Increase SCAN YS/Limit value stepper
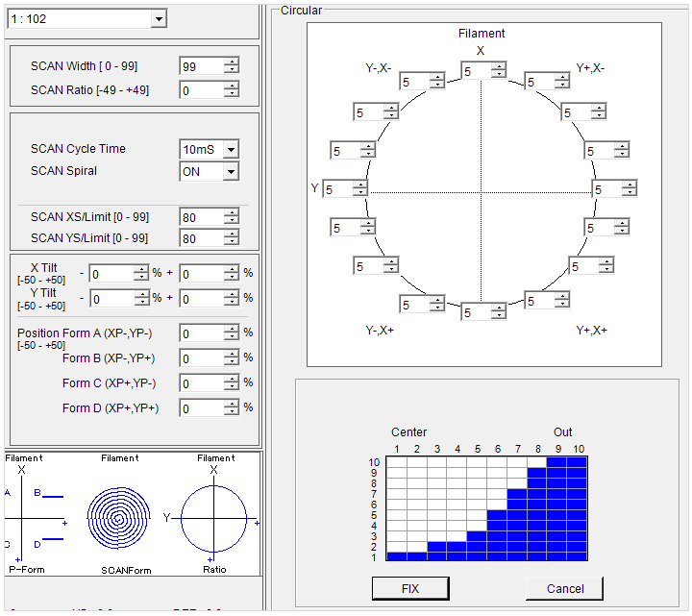 coord(231,234)
